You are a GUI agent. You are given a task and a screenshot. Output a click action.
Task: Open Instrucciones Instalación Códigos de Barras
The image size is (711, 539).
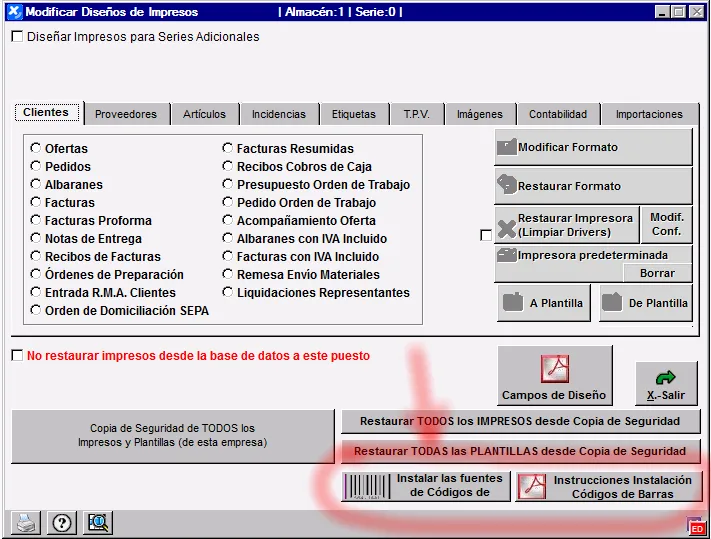click(x=608, y=486)
